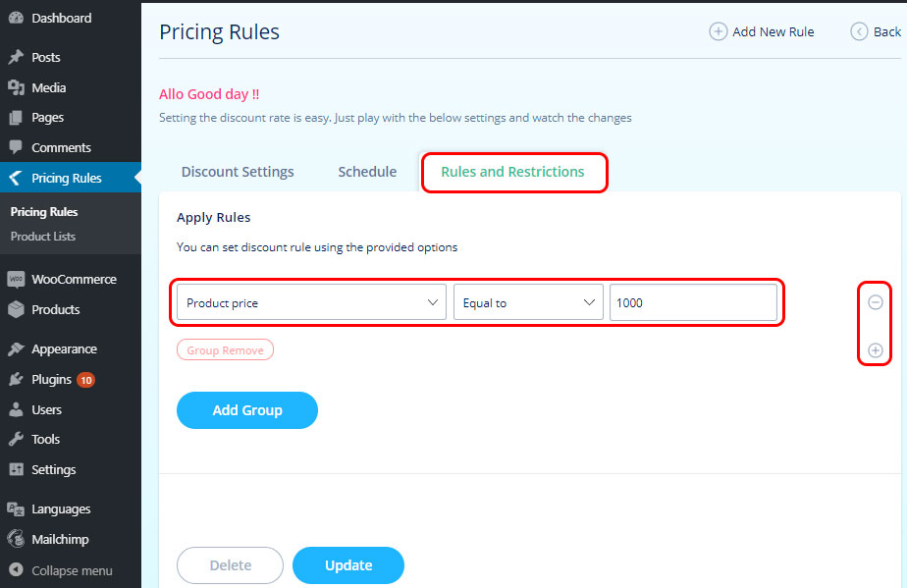907x588 pixels.
Task: Open the Product price dropdown
Action: click(311, 302)
